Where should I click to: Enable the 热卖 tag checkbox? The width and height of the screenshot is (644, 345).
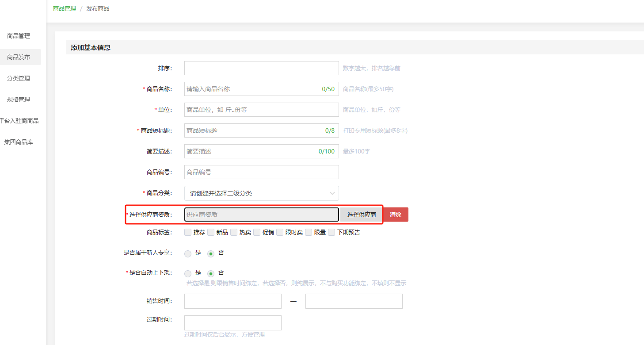234,232
